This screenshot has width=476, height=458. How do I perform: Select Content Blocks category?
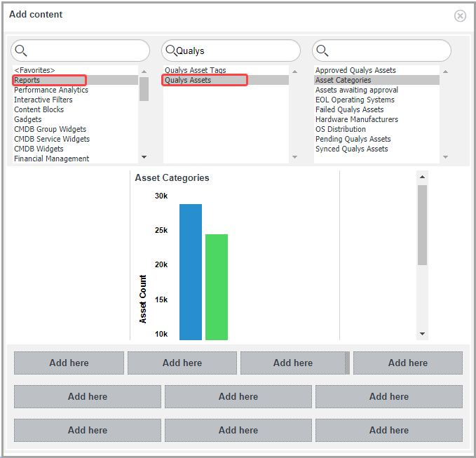[75, 109]
